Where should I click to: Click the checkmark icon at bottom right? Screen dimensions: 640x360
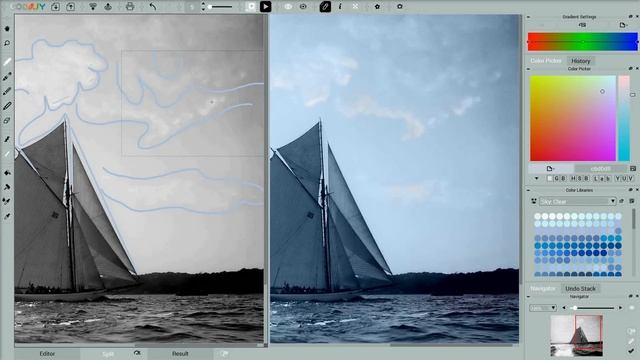pos(631,350)
